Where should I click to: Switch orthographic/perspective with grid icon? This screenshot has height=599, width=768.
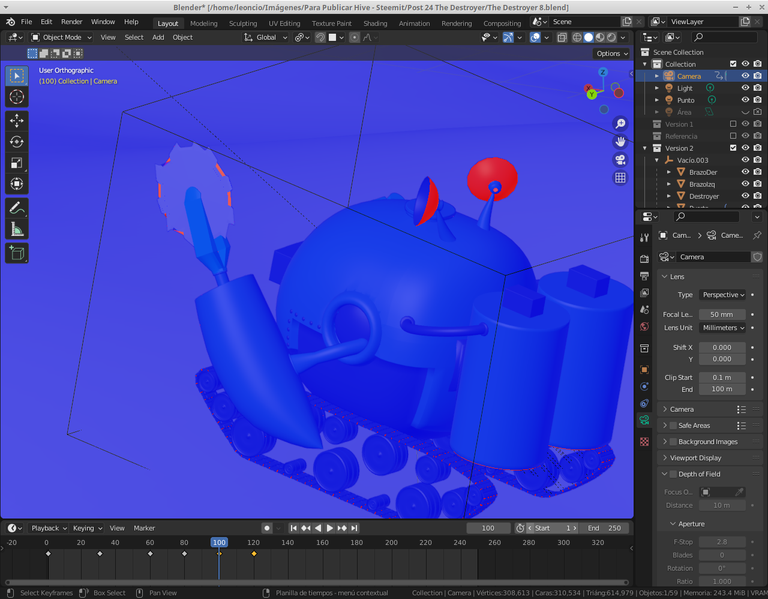(620, 178)
